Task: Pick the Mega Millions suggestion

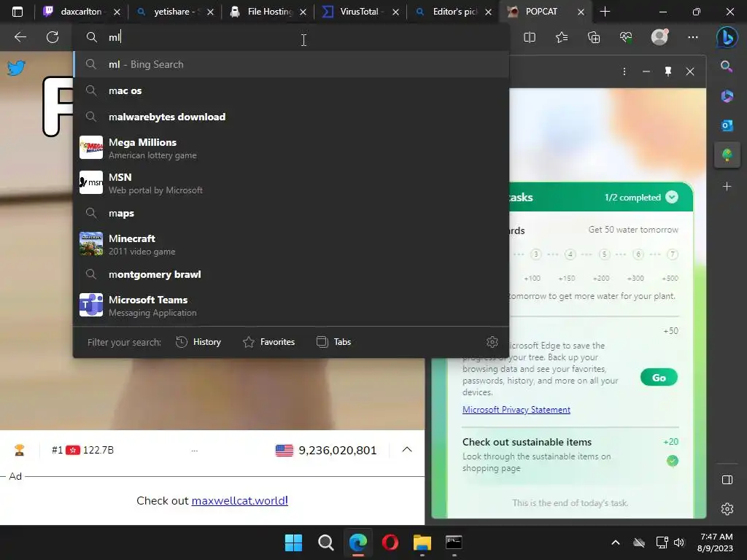Action: [x=291, y=148]
